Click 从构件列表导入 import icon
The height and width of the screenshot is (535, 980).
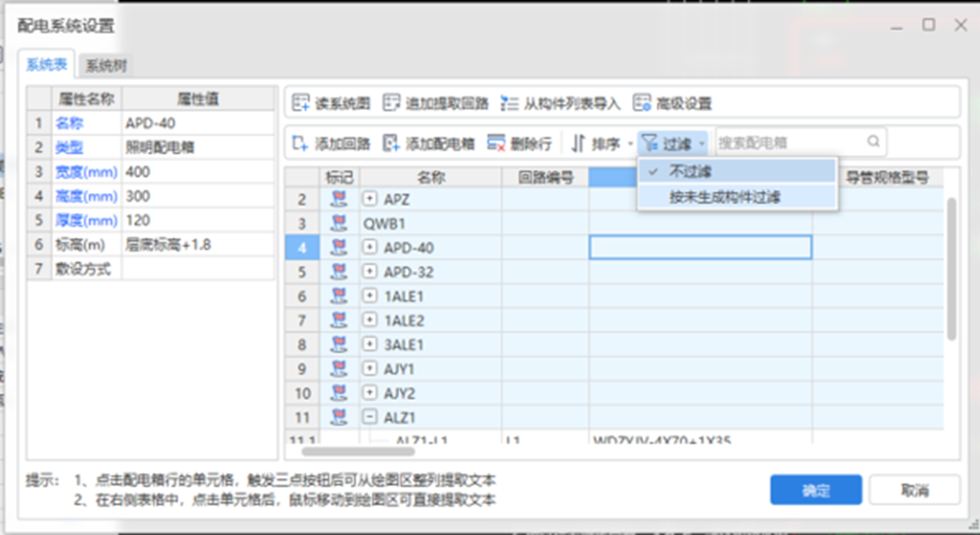pyautogui.click(x=510, y=102)
